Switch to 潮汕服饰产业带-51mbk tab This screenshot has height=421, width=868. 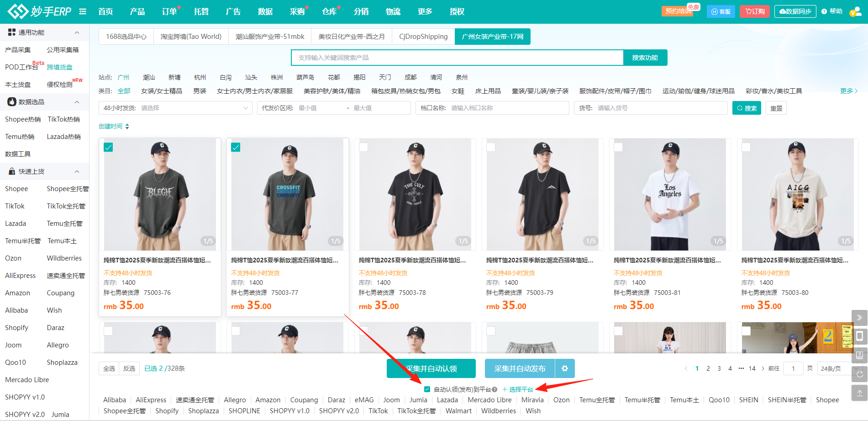tap(270, 37)
